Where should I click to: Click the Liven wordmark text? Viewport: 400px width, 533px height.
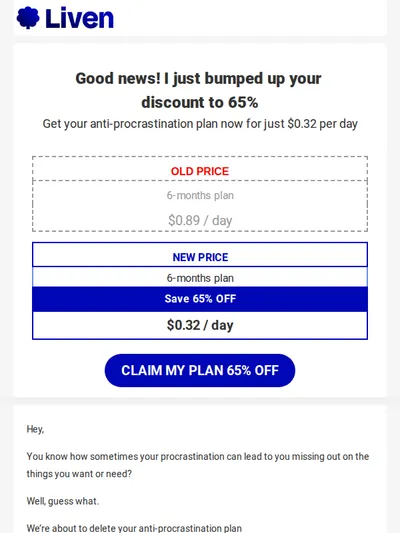pos(79,18)
